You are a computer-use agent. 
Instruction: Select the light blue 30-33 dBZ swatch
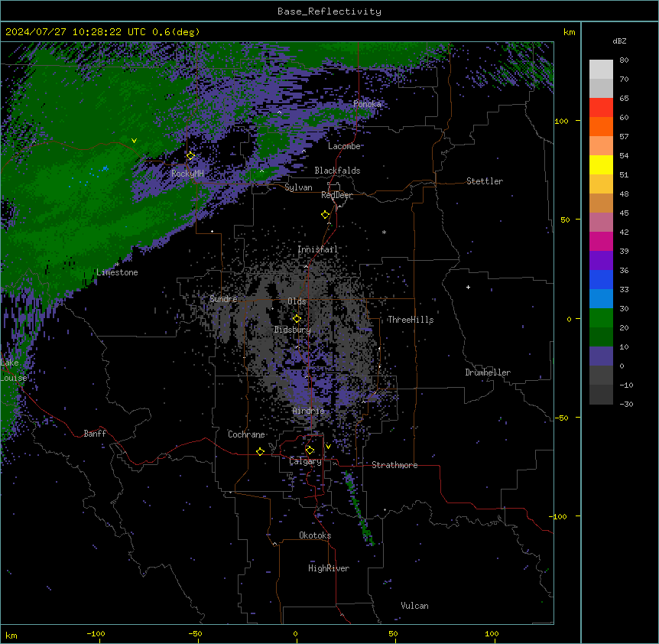(601, 298)
